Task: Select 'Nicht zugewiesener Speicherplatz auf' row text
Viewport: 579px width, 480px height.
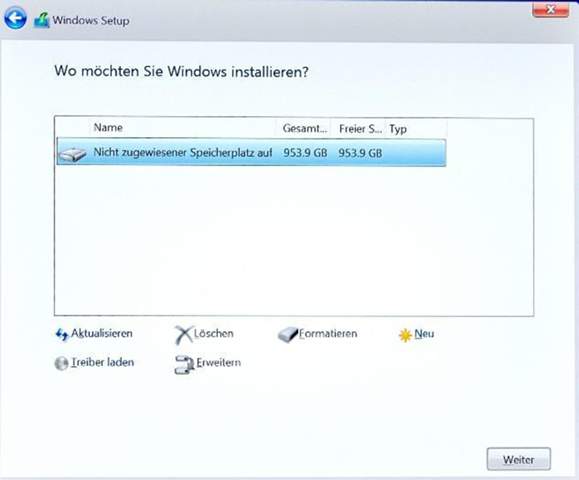Action: (x=183, y=152)
